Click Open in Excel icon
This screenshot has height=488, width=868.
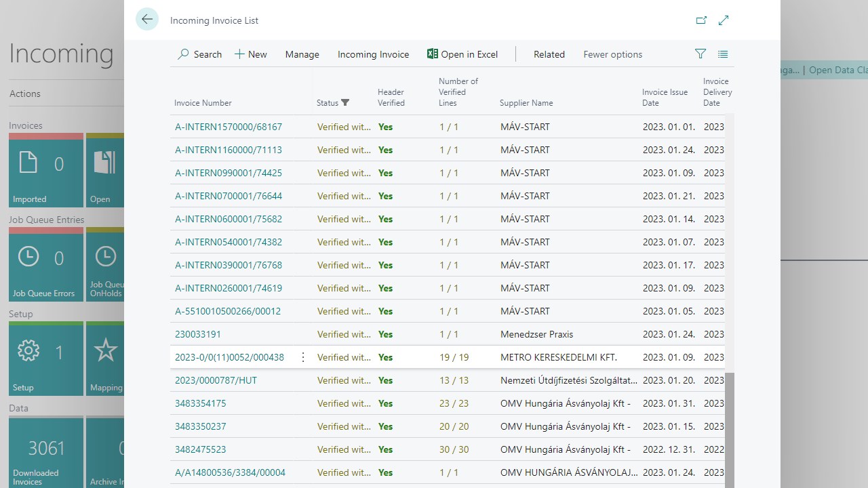432,54
